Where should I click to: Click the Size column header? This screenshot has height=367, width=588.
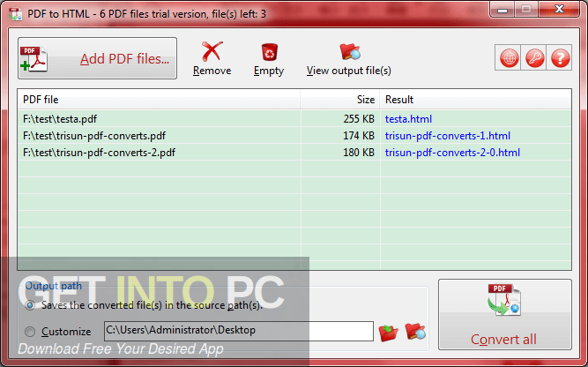[339, 100]
